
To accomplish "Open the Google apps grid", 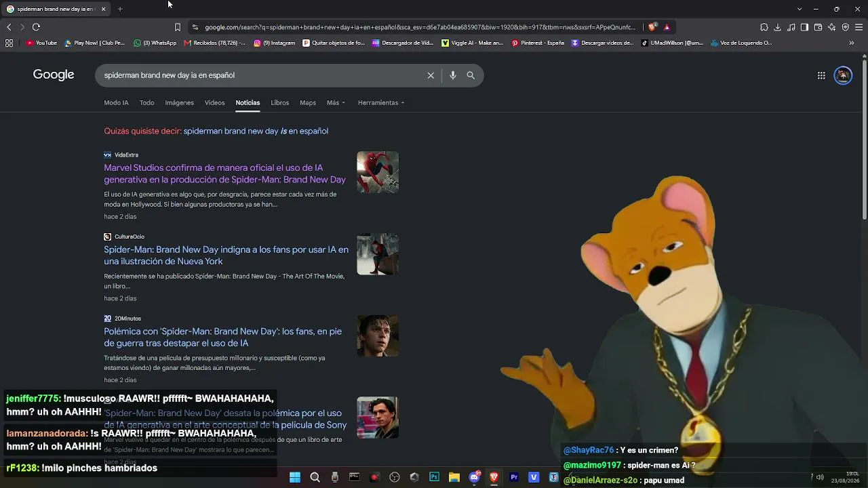I will point(821,75).
